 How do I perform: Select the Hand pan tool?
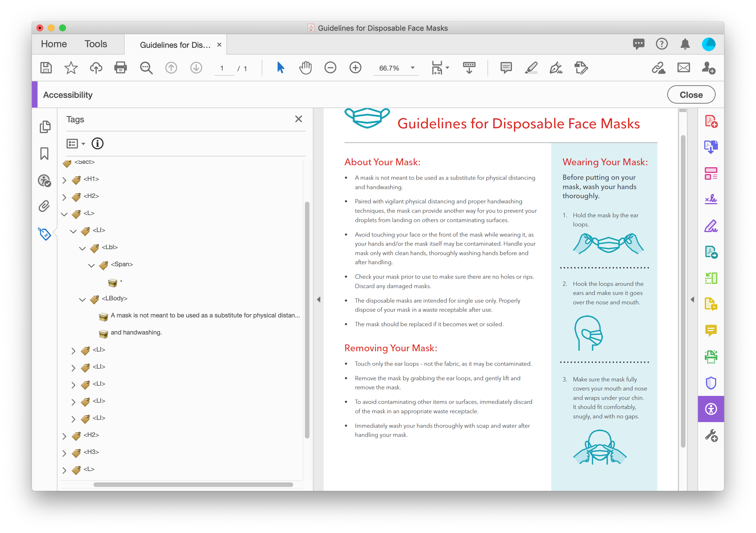pos(305,68)
